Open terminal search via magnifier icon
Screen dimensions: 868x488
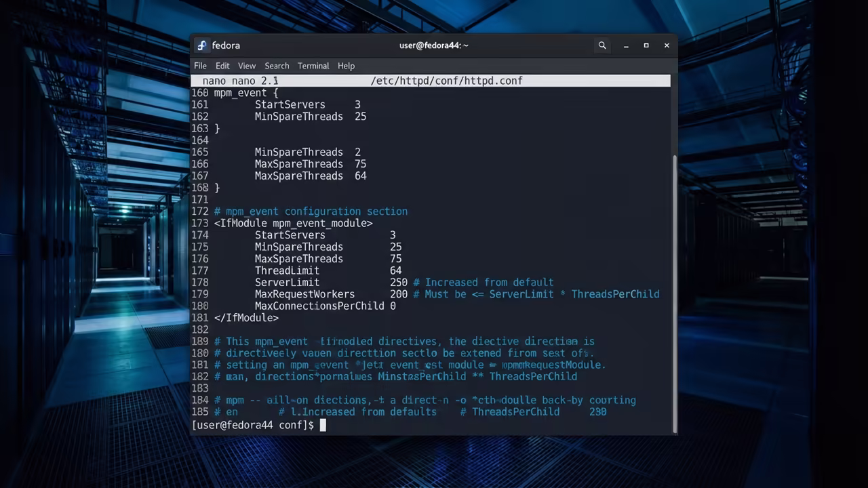click(601, 45)
